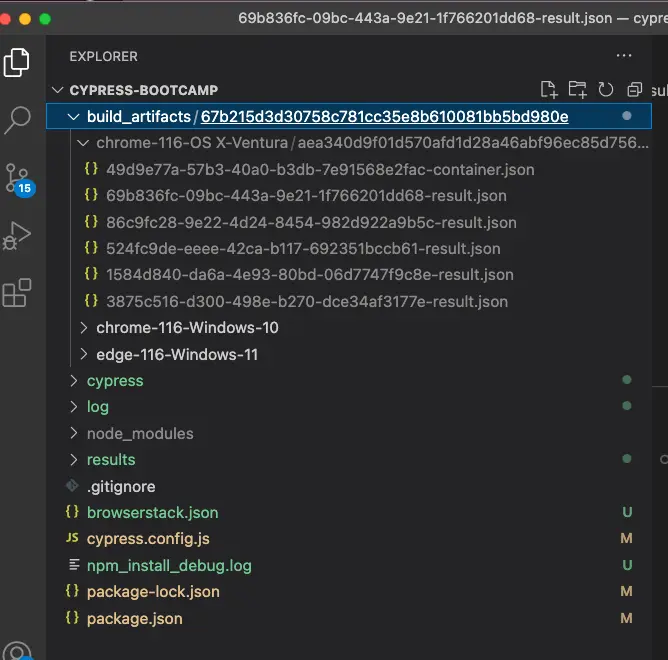Open the Explorer view in activity bar
Viewport: 668px width, 660px height.
click(17, 62)
